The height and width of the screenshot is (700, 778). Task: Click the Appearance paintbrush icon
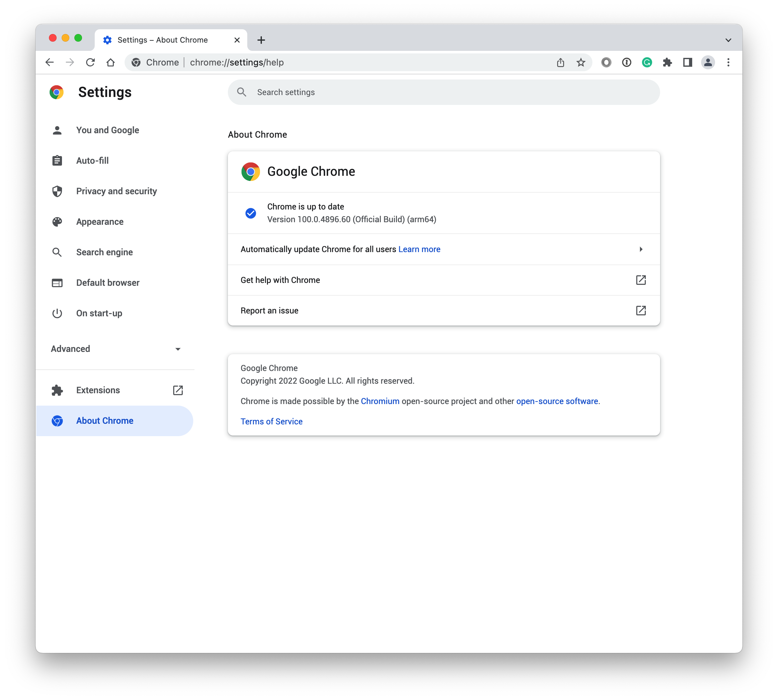[x=58, y=222]
